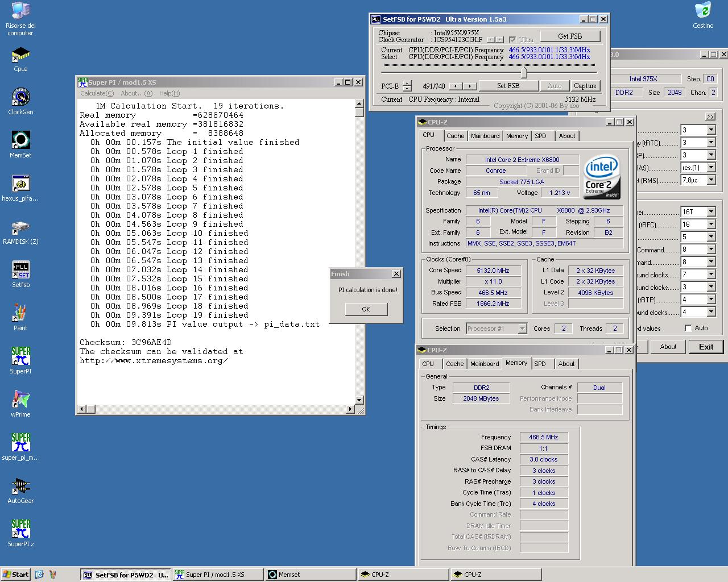The height and width of the screenshot is (582, 728).
Task: Click the Exit button in MemSet
Action: tap(706, 347)
